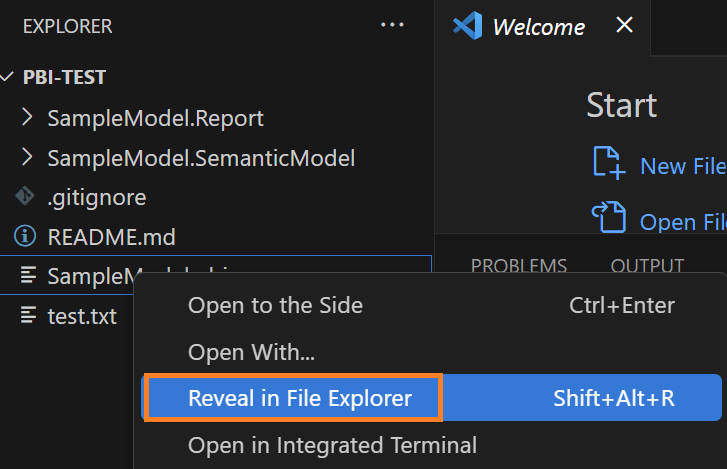Select Open to the Side
Screen dimensions: 727x469
click(275, 305)
